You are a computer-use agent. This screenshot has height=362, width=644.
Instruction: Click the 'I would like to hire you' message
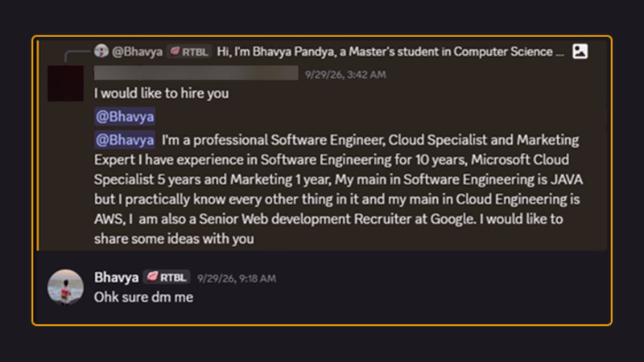pos(162,93)
